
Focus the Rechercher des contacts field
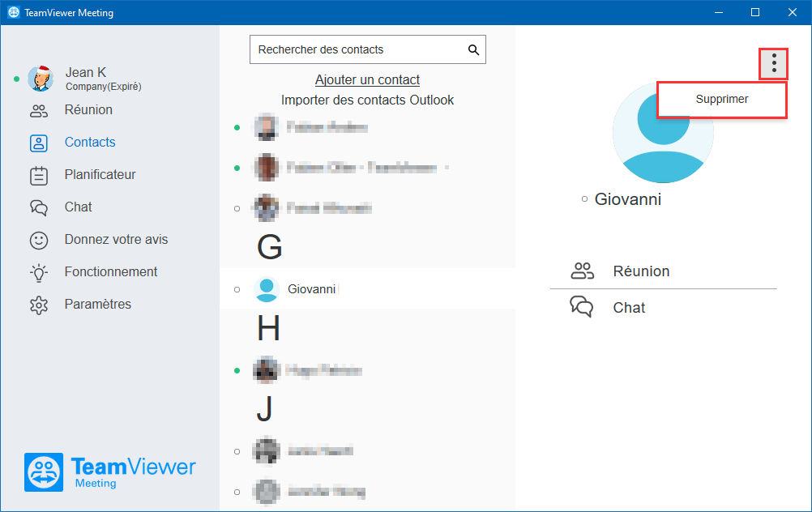point(368,49)
